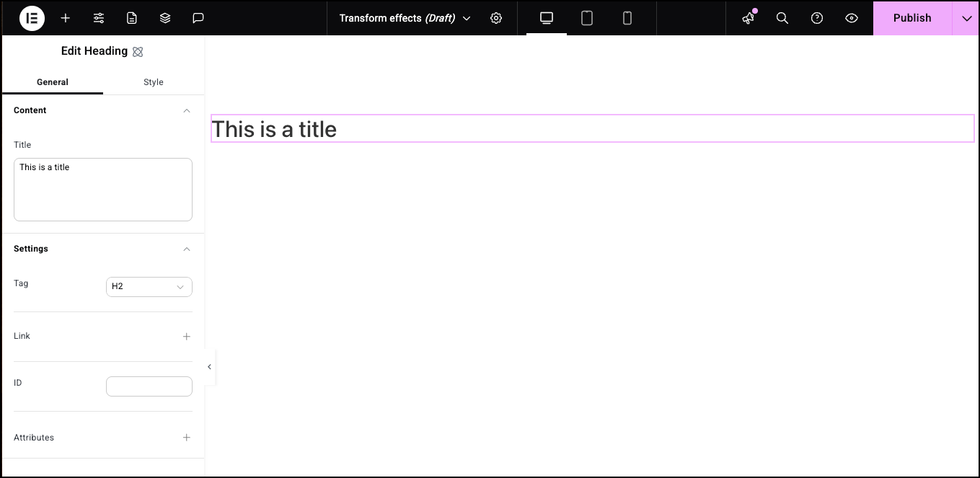Switch to the Style tab

point(154,82)
